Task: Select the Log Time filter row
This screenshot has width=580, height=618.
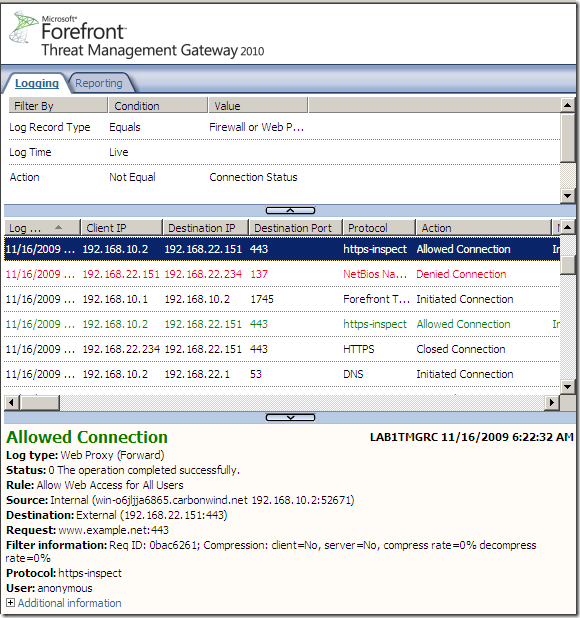Action: 282,152
